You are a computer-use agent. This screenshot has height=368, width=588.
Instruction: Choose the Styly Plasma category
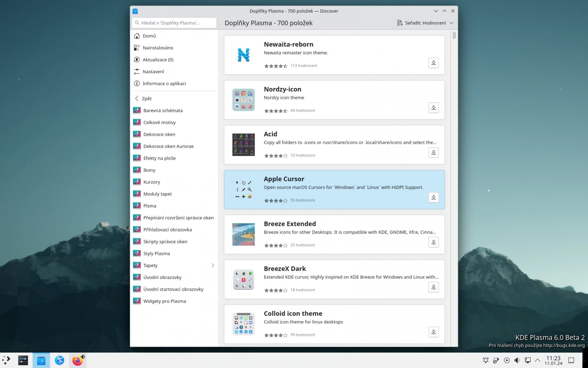(174, 254)
